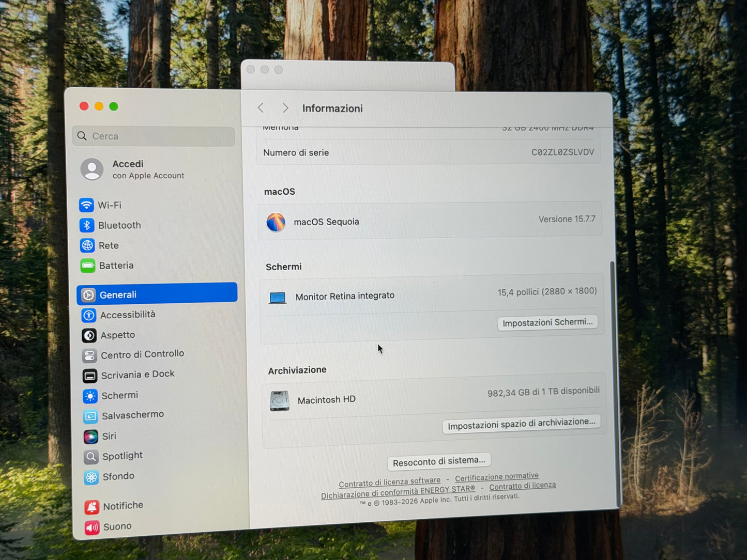The width and height of the screenshot is (747, 560).
Task: Open the Centro di Controllo icon
Action: click(89, 355)
